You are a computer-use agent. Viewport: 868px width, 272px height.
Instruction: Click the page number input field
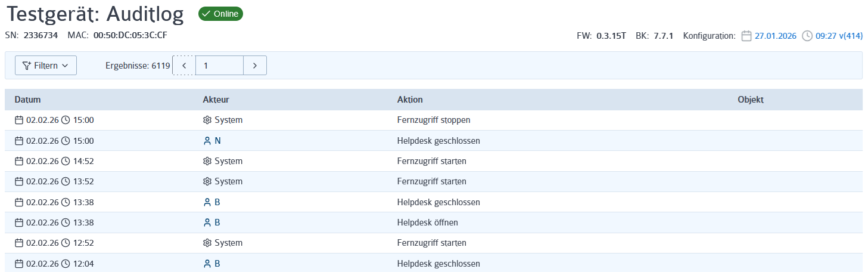pyautogui.click(x=220, y=66)
